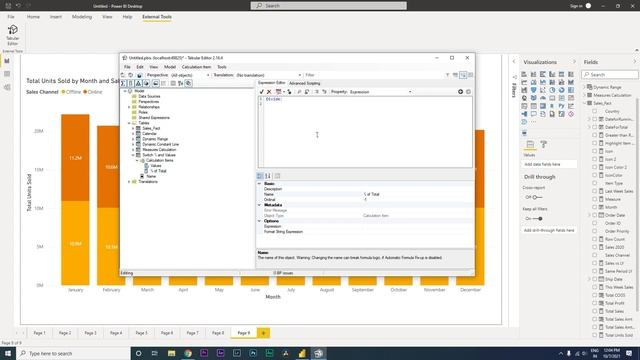Collapse the Basic section in property grid
This screenshot has height=360, width=640.
(x=260, y=184)
